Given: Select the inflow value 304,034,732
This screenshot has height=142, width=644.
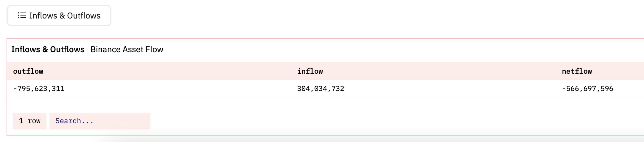Looking at the screenshot, I should tap(321, 89).
